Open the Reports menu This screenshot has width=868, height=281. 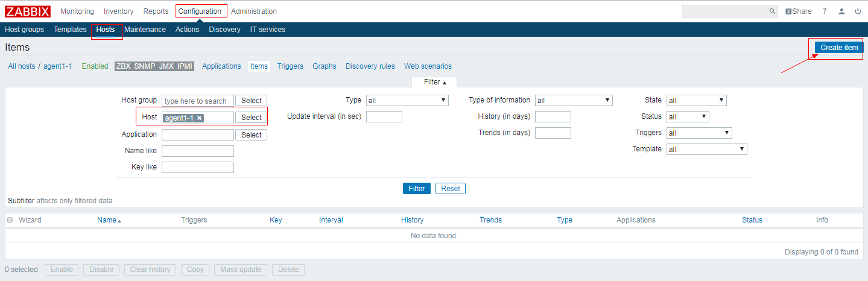coord(156,11)
